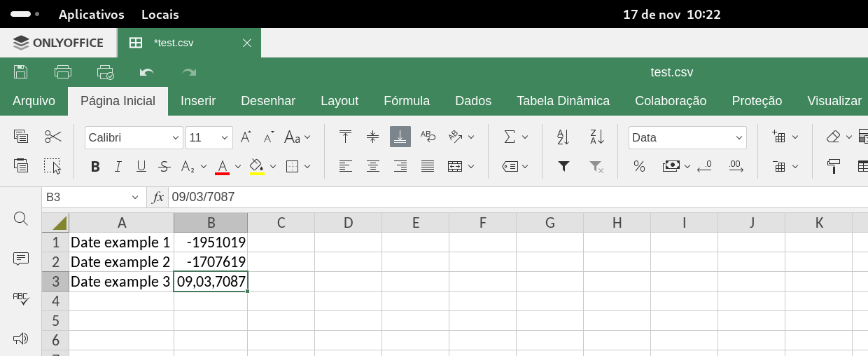Switch to the Inserir tab
This screenshot has height=356, width=868.
(198, 101)
